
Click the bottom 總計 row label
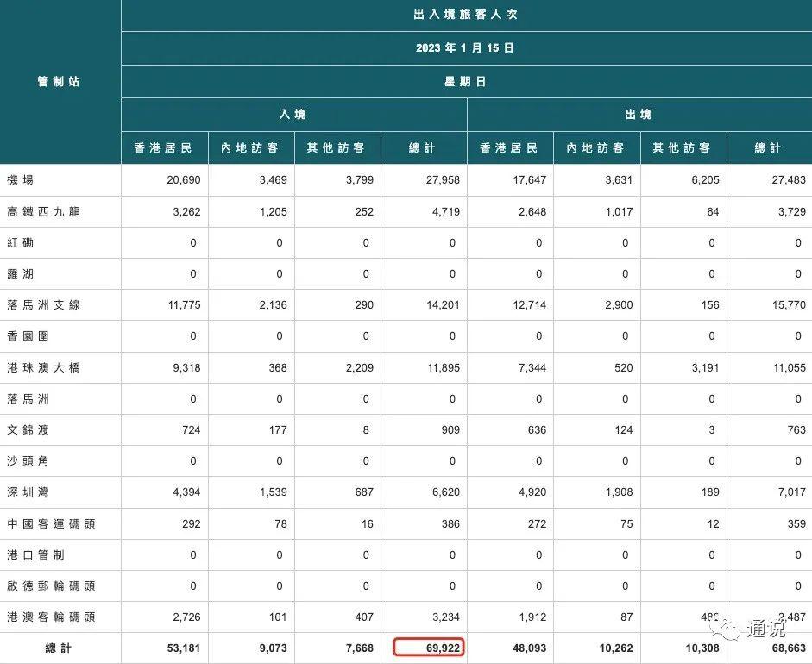[60, 648]
